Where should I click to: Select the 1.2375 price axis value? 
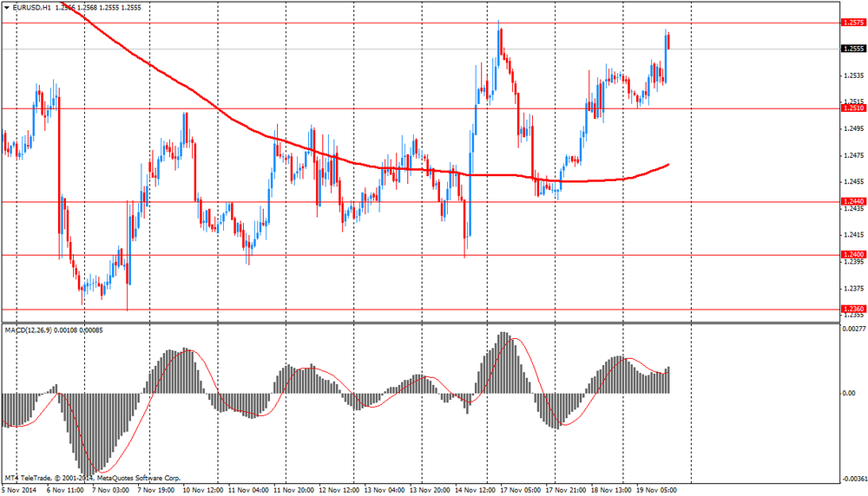[853, 289]
